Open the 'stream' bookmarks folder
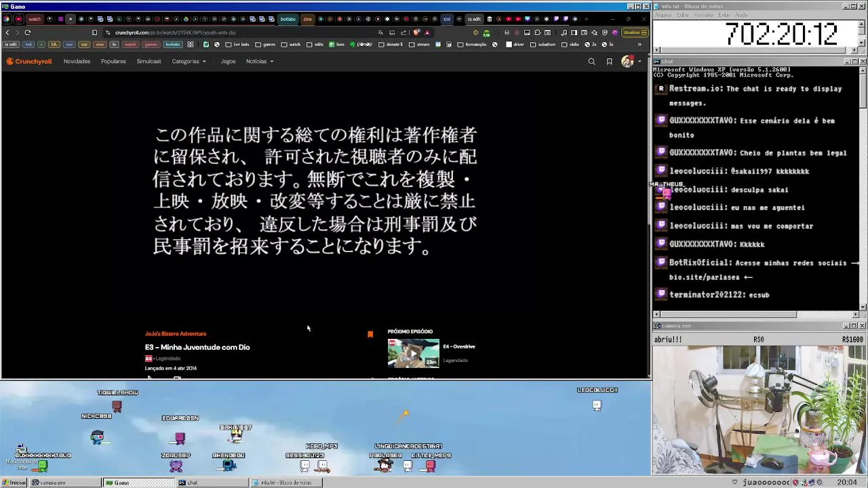The height and width of the screenshot is (488, 868). pyautogui.click(x=419, y=45)
